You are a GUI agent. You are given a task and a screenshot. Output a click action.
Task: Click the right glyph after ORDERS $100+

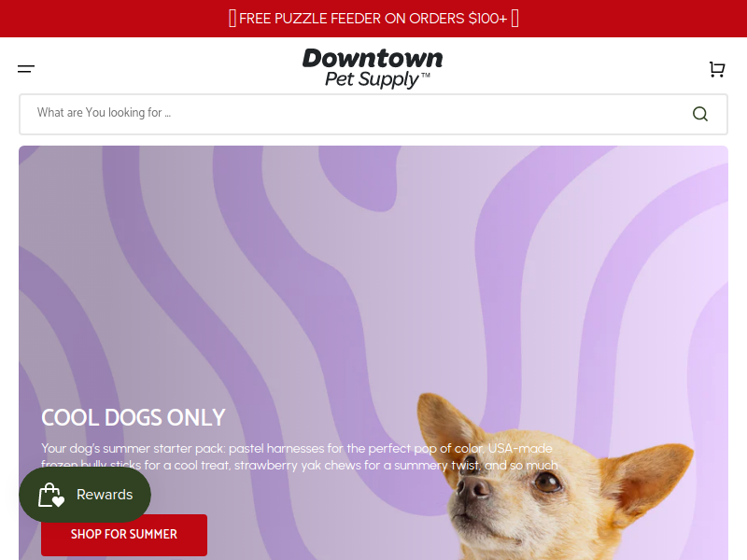(x=515, y=19)
